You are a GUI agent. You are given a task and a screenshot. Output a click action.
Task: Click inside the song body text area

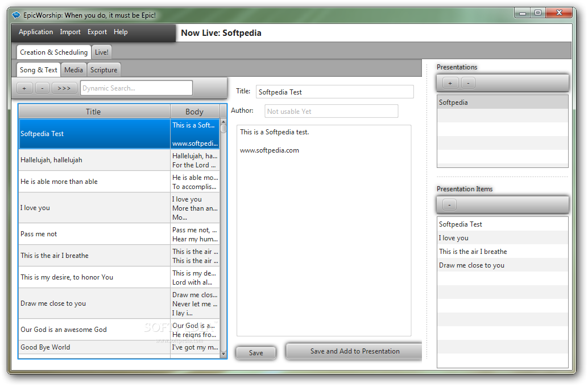pyautogui.click(x=324, y=231)
